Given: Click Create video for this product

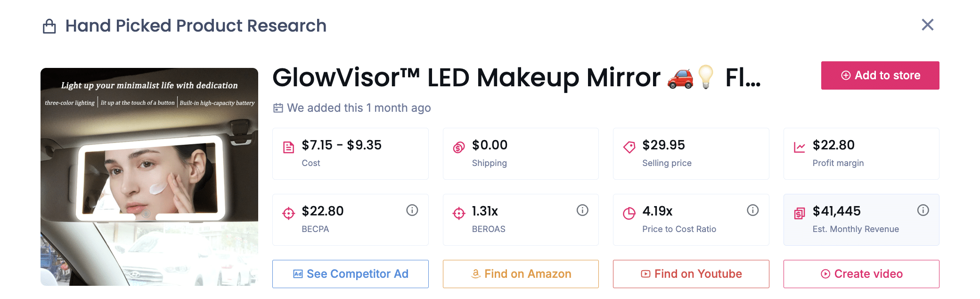Looking at the screenshot, I should pyautogui.click(x=861, y=274).
